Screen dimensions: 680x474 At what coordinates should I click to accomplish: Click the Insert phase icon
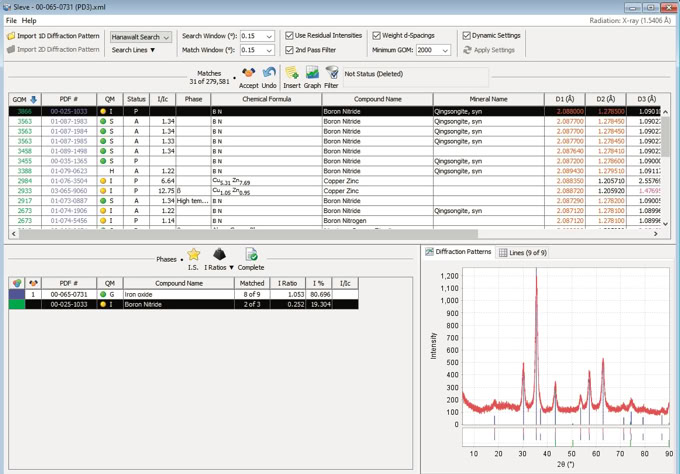coord(291,75)
